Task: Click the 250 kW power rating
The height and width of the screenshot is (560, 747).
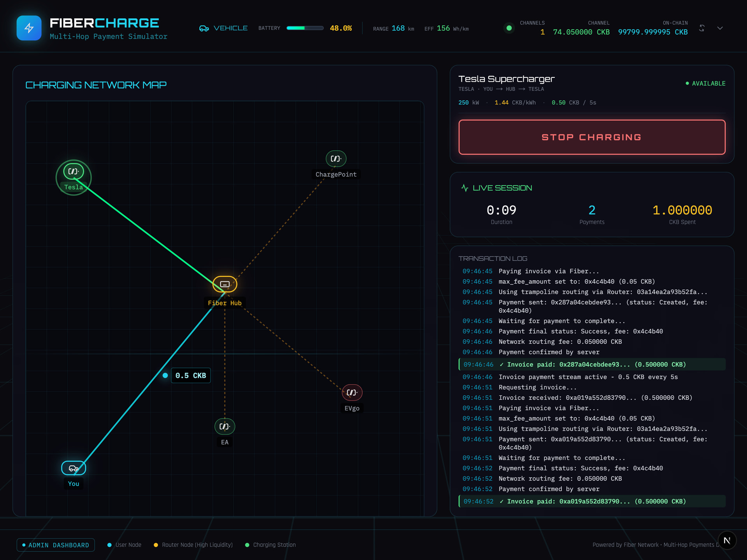Action: tap(469, 103)
